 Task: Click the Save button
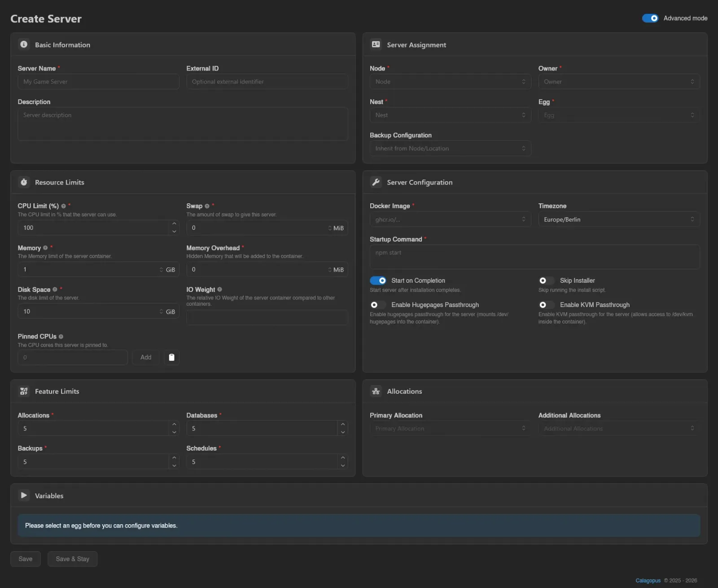click(x=26, y=559)
